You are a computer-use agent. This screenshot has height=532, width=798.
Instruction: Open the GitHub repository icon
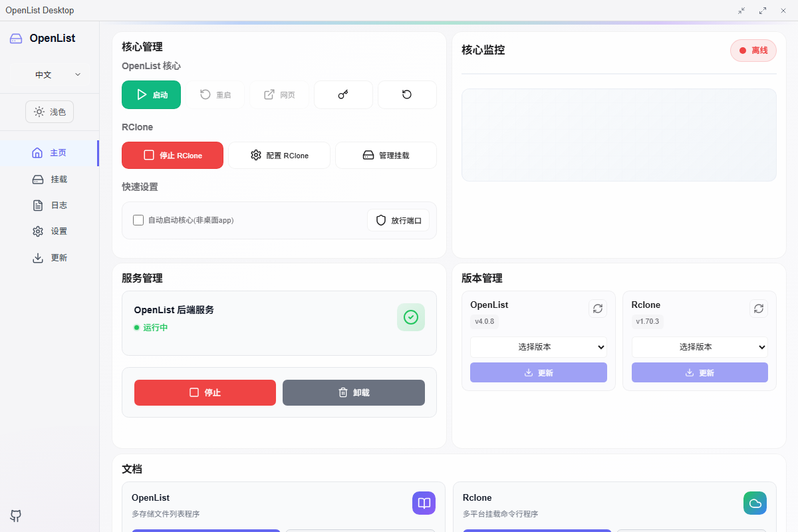pos(15,516)
